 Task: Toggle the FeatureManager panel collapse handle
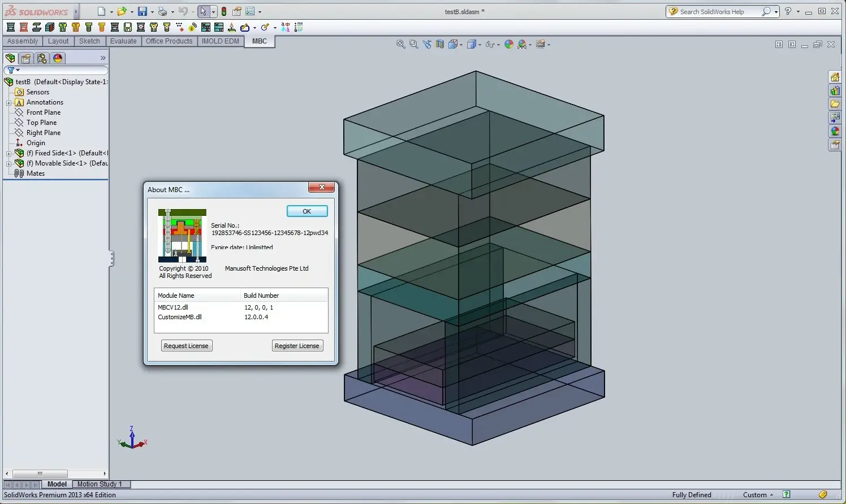click(x=111, y=259)
